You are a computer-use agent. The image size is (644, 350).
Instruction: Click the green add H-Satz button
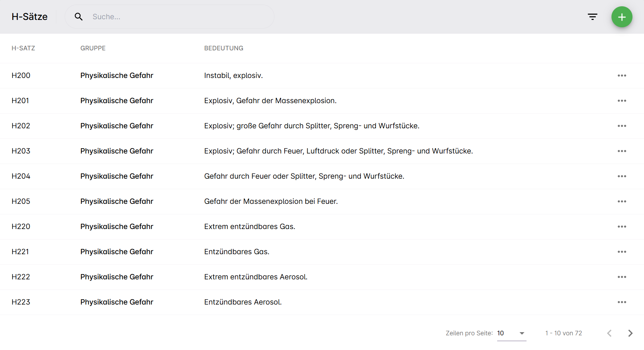(622, 17)
